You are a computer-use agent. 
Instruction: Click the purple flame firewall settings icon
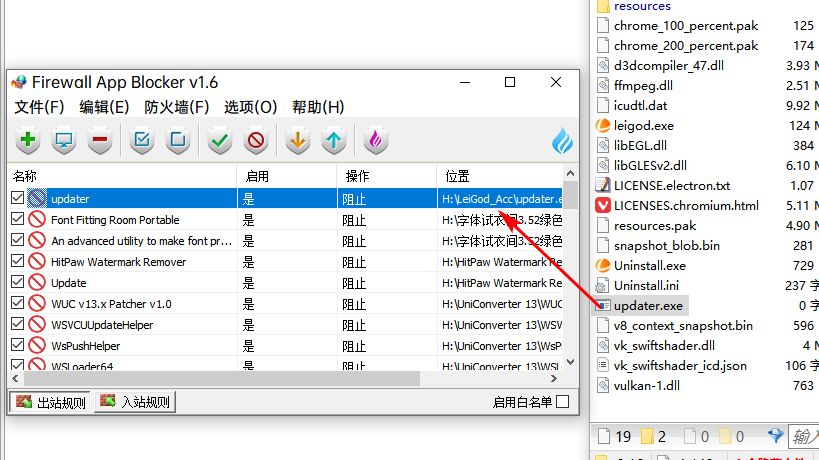tap(376, 140)
